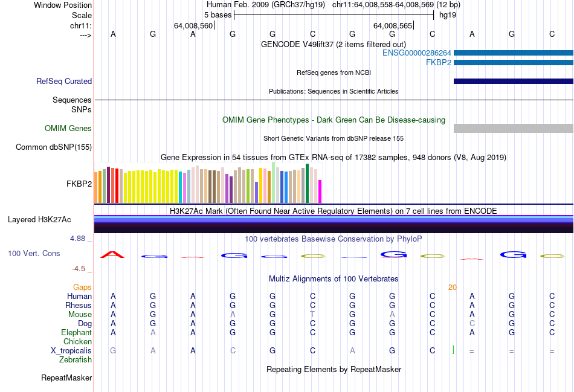Click the X_tropicalis species row label
The height and width of the screenshot is (392, 574).
71,351
